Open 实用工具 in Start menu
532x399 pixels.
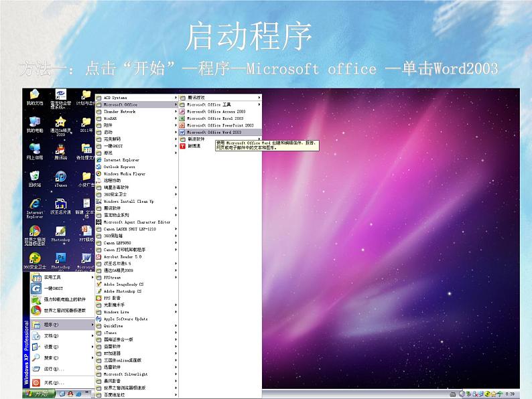pyautogui.click(x=62, y=277)
